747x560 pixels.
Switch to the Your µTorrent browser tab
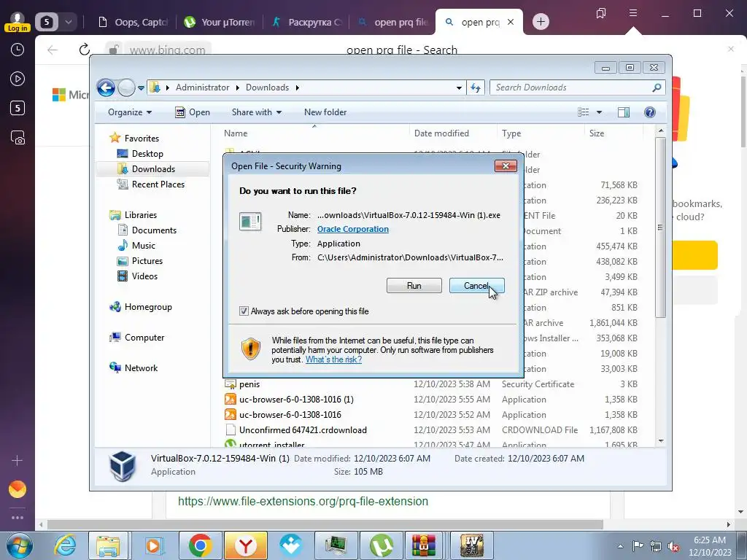220,22
